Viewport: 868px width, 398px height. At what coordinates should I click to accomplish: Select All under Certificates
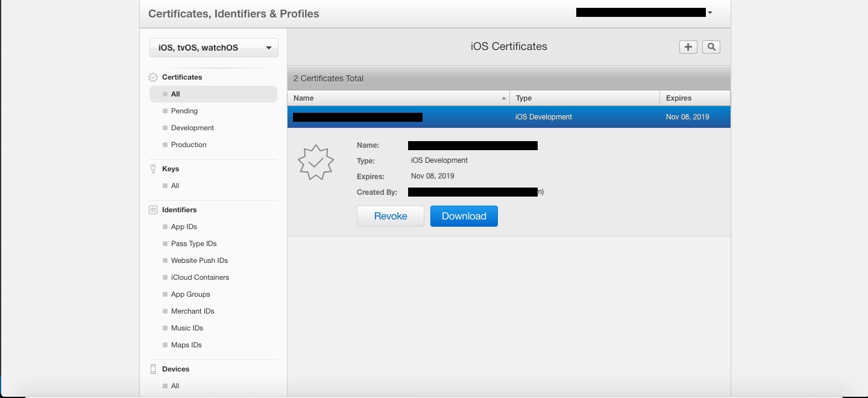coord(213,94)
